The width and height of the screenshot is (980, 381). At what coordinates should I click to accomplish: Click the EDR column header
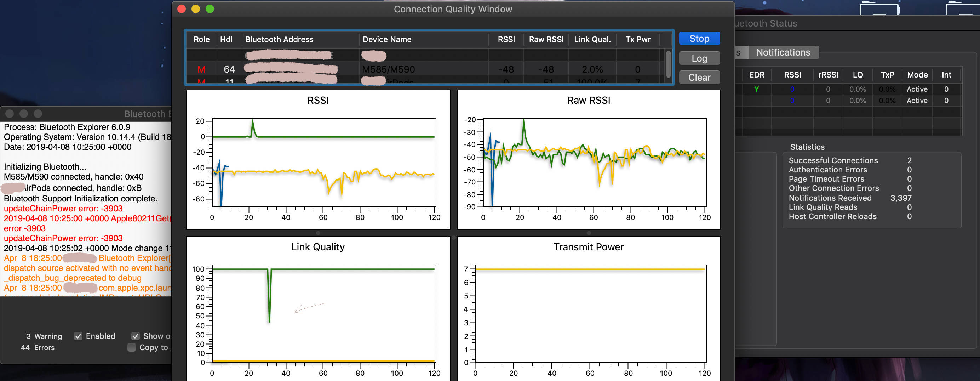757,75
